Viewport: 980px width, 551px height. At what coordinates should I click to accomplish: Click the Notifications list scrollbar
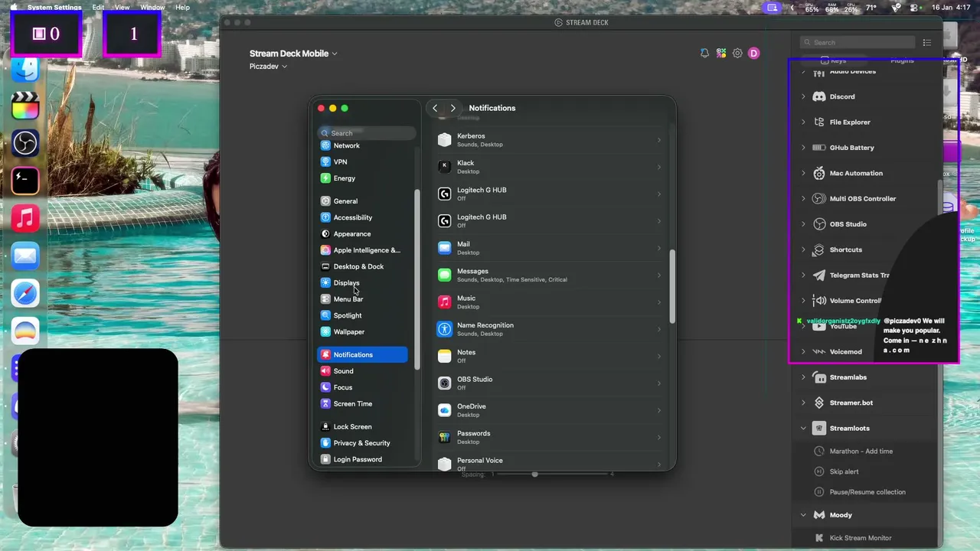pos(672,287)
